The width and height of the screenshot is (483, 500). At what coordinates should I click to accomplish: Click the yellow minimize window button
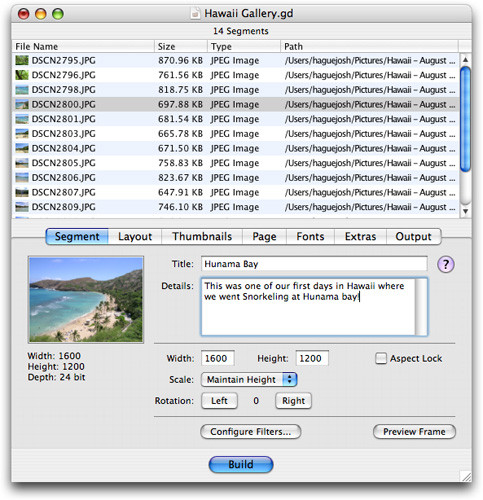(x=41, y=14)
